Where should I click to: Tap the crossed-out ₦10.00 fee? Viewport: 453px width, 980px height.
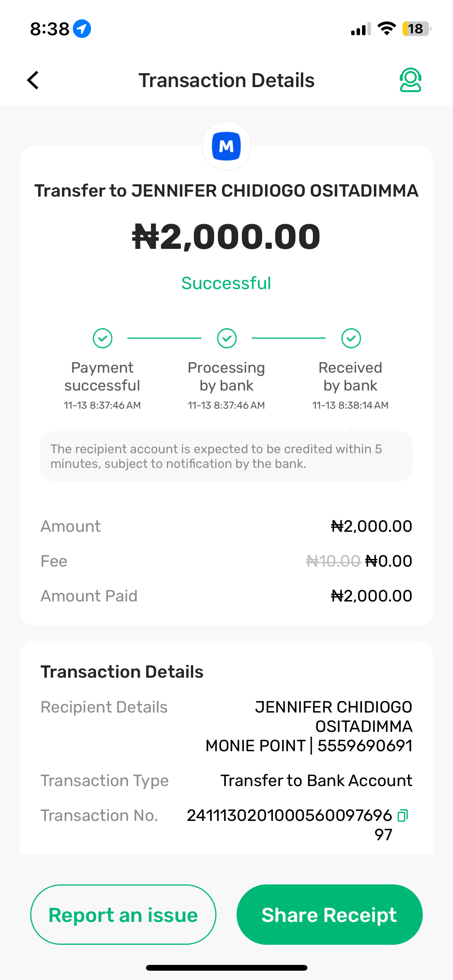point(333,561)
